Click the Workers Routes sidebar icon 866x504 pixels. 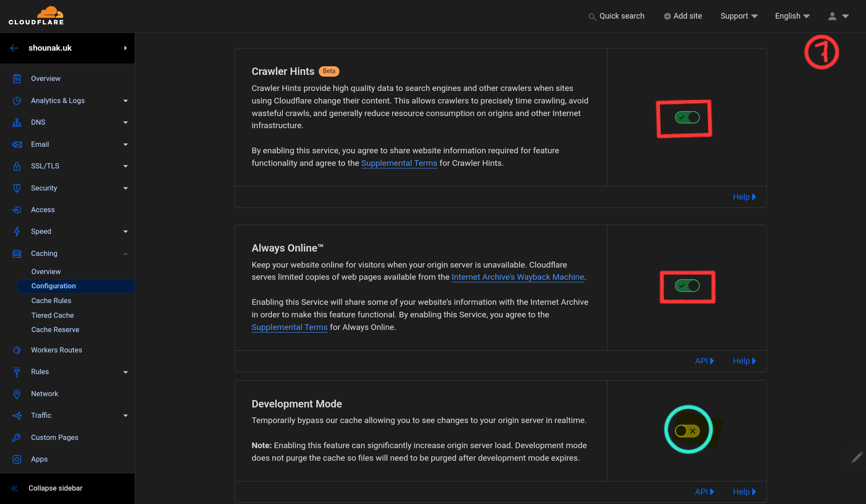(16, 350)
